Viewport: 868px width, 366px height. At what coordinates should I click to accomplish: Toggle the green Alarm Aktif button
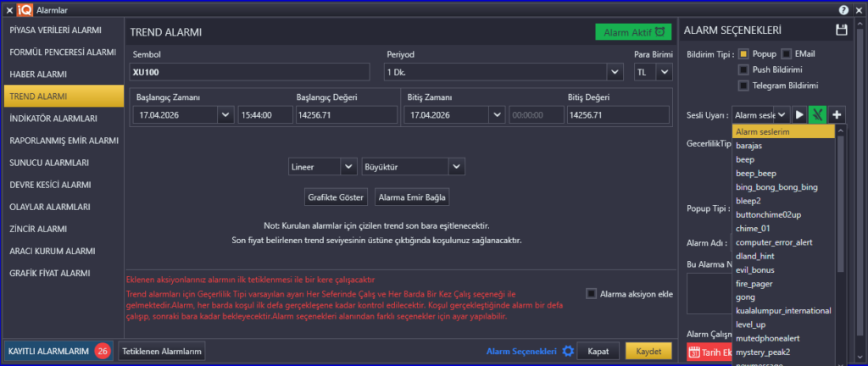(632, 31)
